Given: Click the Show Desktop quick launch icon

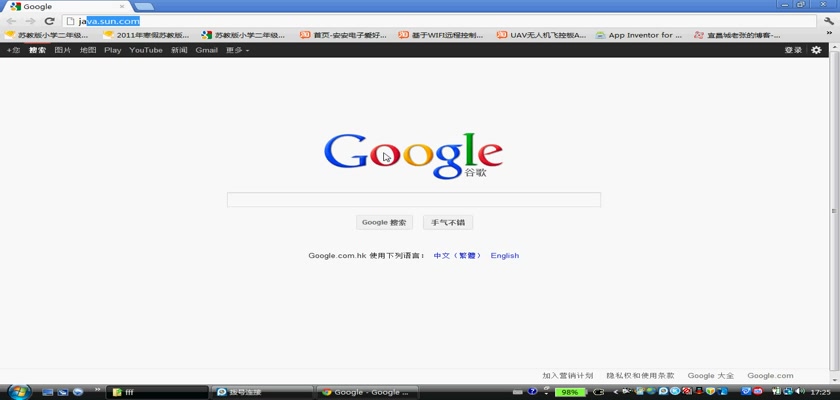Looking at the screenshot, I should pos(48,392).
